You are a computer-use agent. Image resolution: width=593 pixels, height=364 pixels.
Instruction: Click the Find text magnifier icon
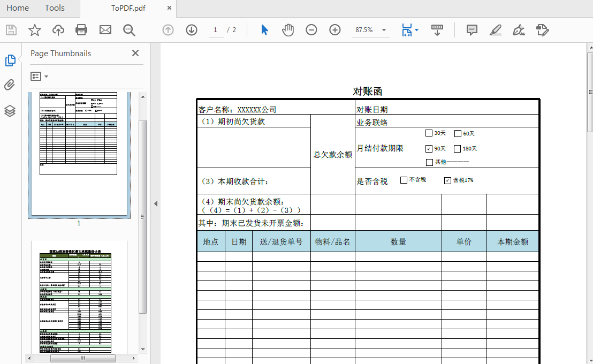point(129,30)
